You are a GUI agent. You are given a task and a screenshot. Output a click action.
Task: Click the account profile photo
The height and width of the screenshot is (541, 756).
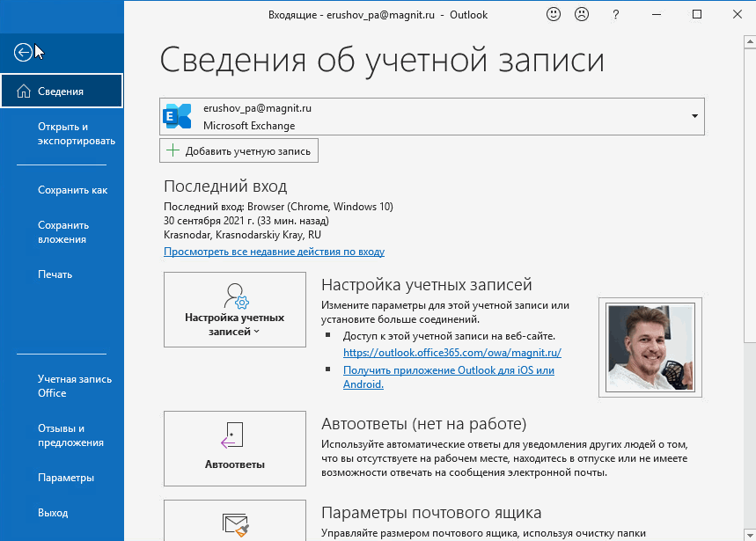(650, 347)
